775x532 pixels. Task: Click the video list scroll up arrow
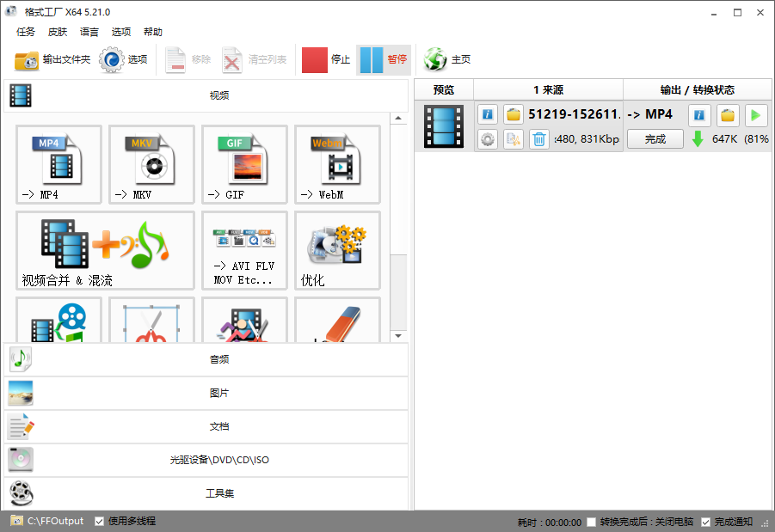[x=398, y=119]
